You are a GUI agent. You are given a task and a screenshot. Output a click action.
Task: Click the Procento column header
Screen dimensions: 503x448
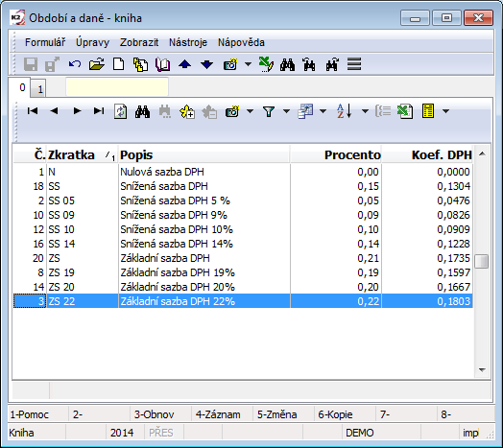pyautogui.click(x=336, y=154)
